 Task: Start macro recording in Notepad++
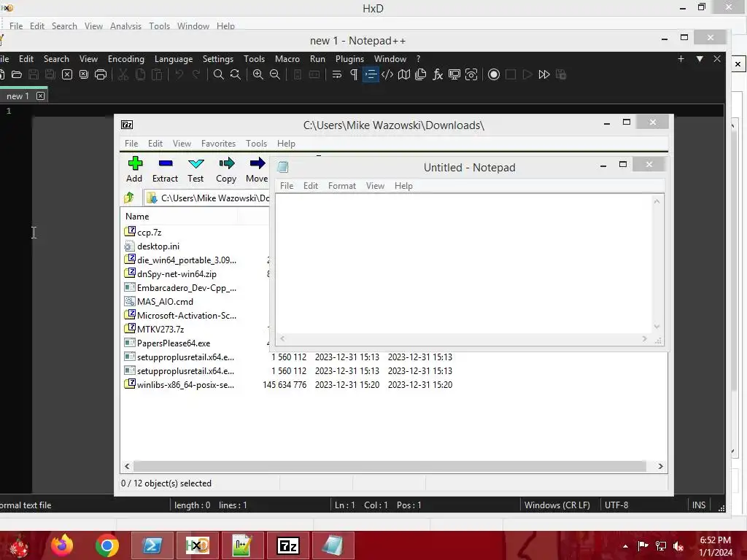[494, 74]
